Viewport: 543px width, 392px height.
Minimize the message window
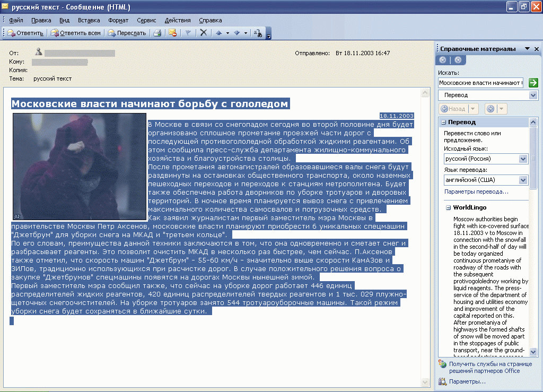512,6
